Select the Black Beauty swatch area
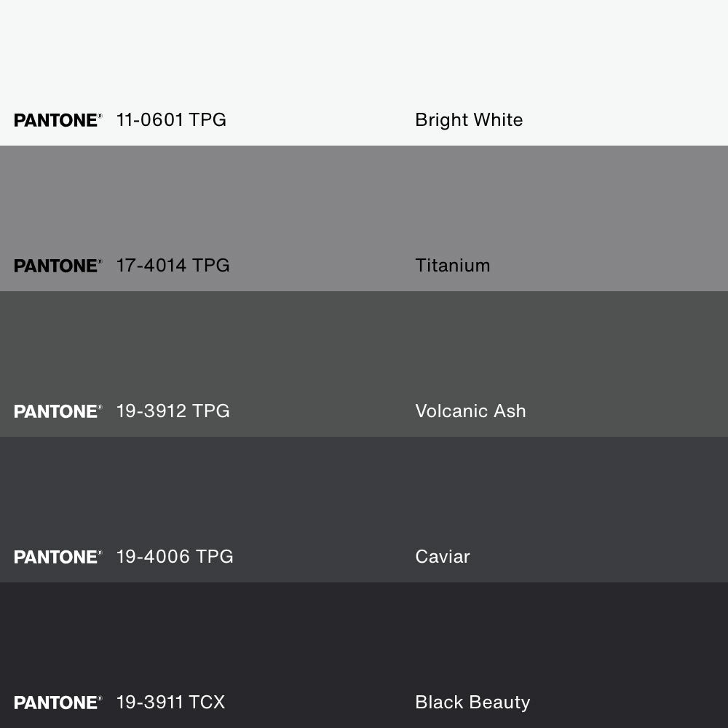This screenshot has height=728, width=728. click(x=364, y=641)
